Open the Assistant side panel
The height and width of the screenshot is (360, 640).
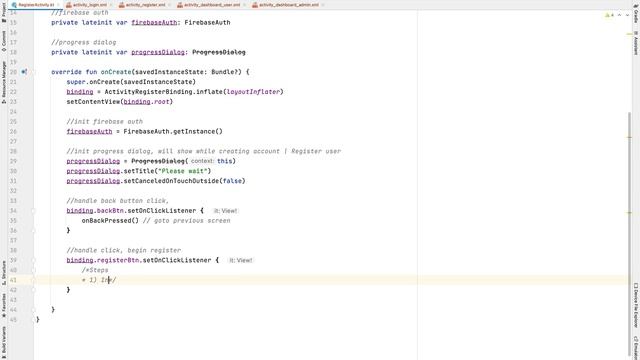coord(636,43)
